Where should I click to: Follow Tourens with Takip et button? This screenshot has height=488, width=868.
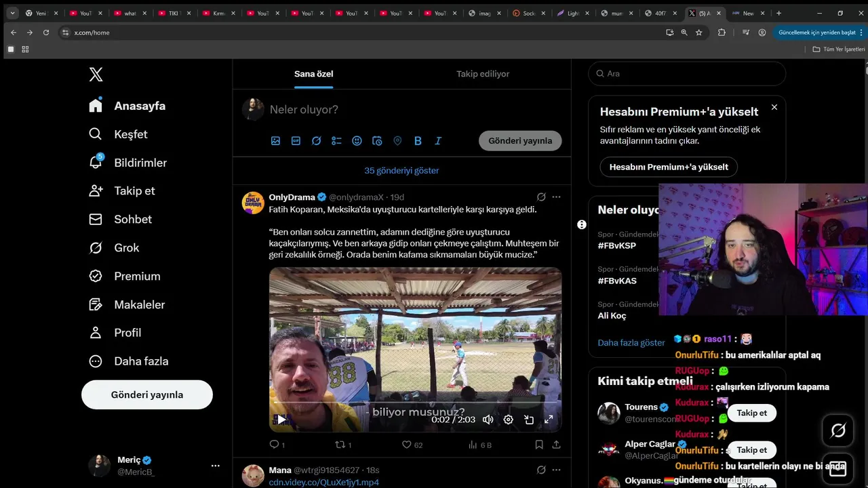click(x=752, y=413)
